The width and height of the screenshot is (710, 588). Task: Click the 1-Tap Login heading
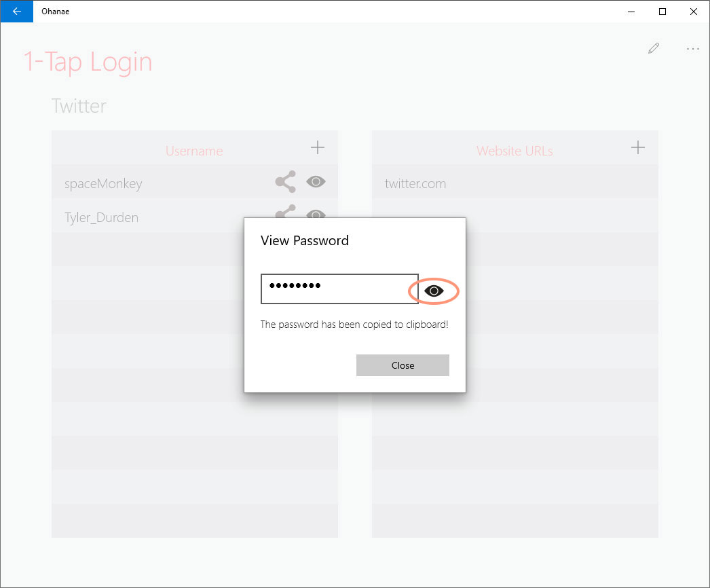tap(88, 61)
